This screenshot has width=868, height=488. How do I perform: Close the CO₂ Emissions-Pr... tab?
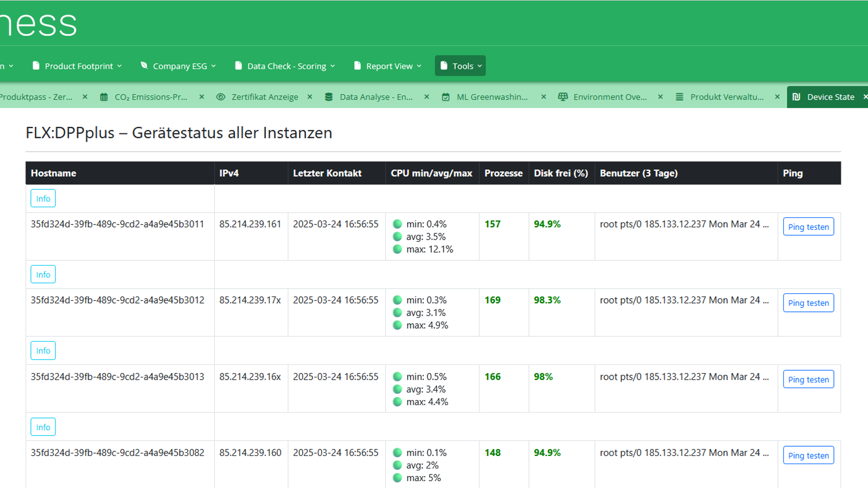coord(202,97)
